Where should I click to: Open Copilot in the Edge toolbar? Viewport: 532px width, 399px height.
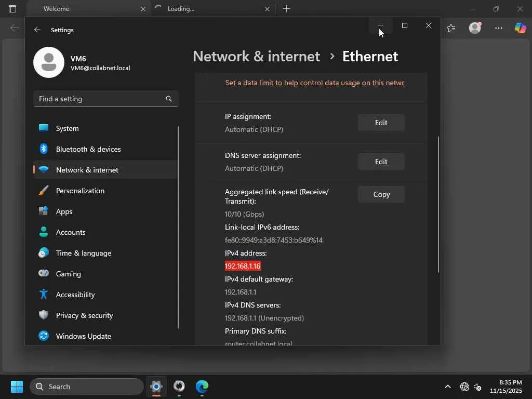point(520,28)
